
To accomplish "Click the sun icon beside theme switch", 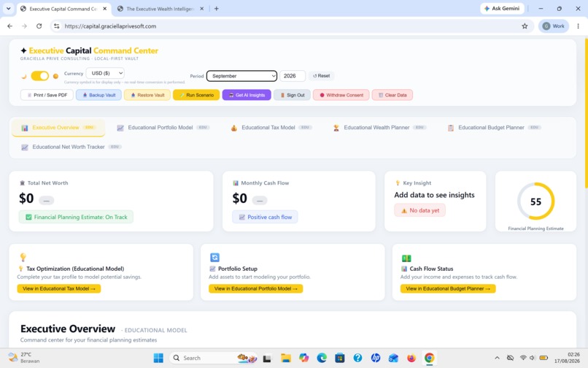I will click(x=55, y=76).
